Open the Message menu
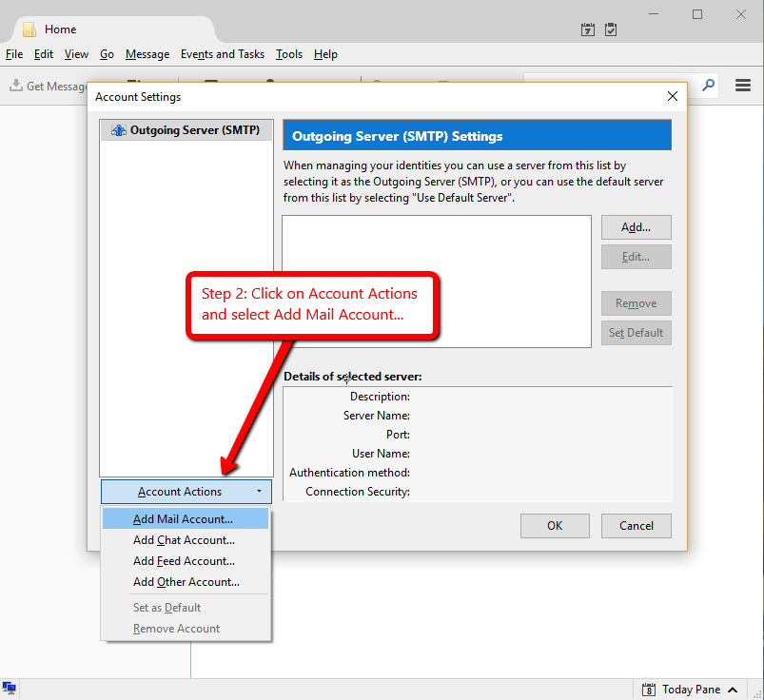 (147, 54)
